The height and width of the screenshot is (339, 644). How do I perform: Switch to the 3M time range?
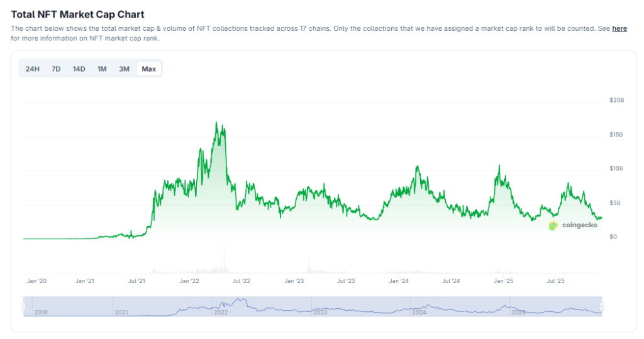pos(125,69)
